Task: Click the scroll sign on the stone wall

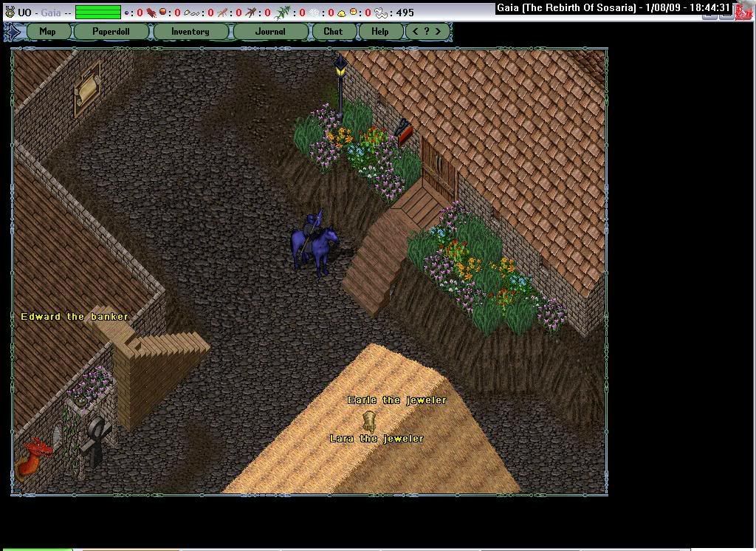Action: [87, 90]
